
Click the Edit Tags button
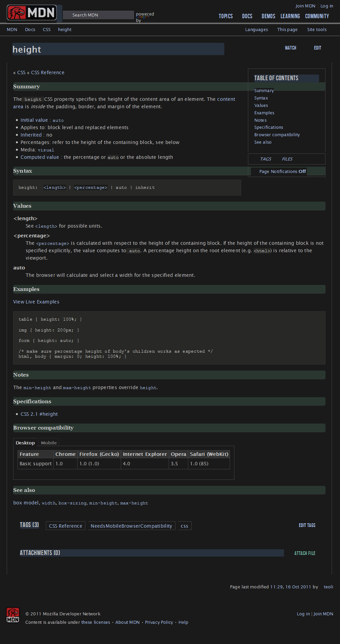pyautogui.click(x=307, y=525)
